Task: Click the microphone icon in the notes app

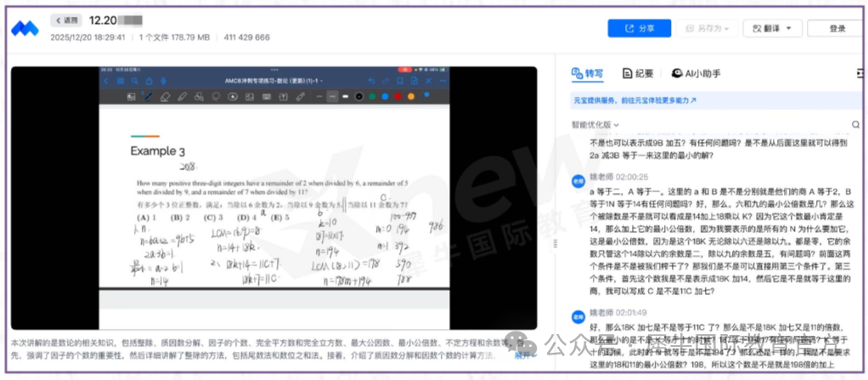Action: tap(163, 81)
